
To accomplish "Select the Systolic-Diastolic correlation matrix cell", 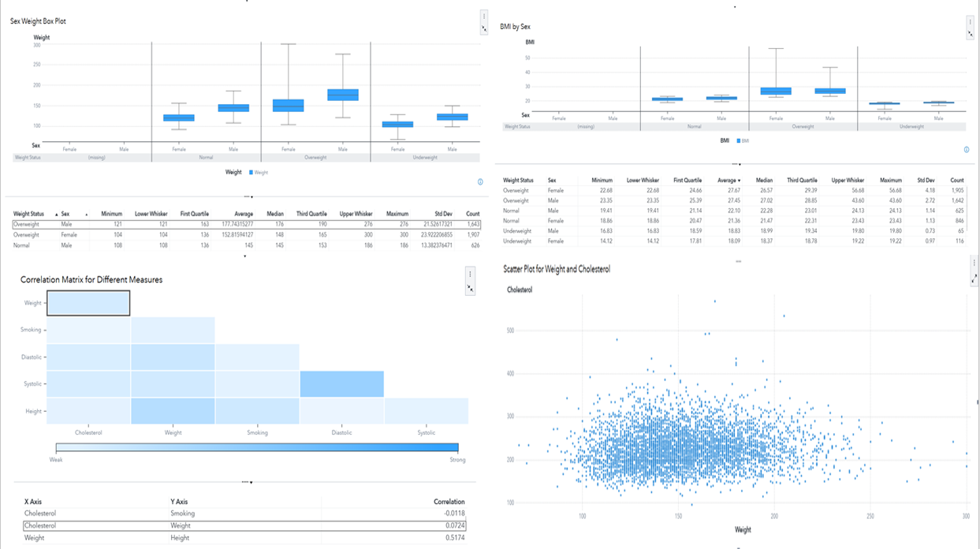I will point(341,384).
